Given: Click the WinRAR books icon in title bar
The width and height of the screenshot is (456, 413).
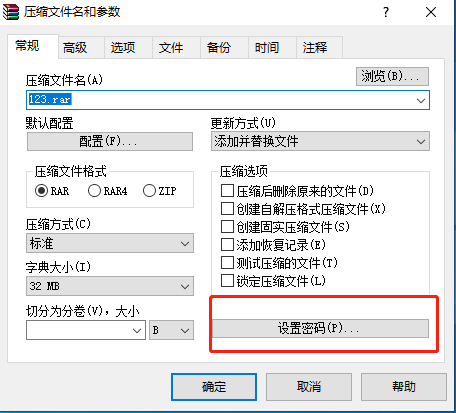Looking at the screenshot, I should [11, 12].
